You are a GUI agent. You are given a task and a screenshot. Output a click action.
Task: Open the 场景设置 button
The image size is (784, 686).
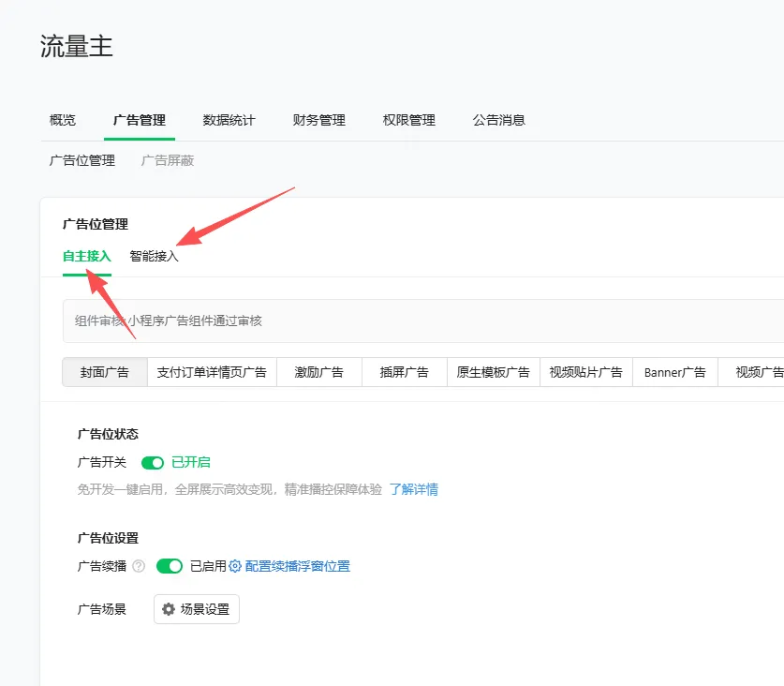pyautogui.click(x=197, y=609)
